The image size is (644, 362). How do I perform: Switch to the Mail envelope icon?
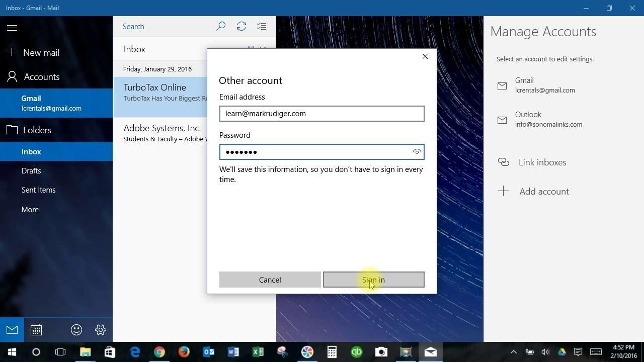tap(12, 330)
